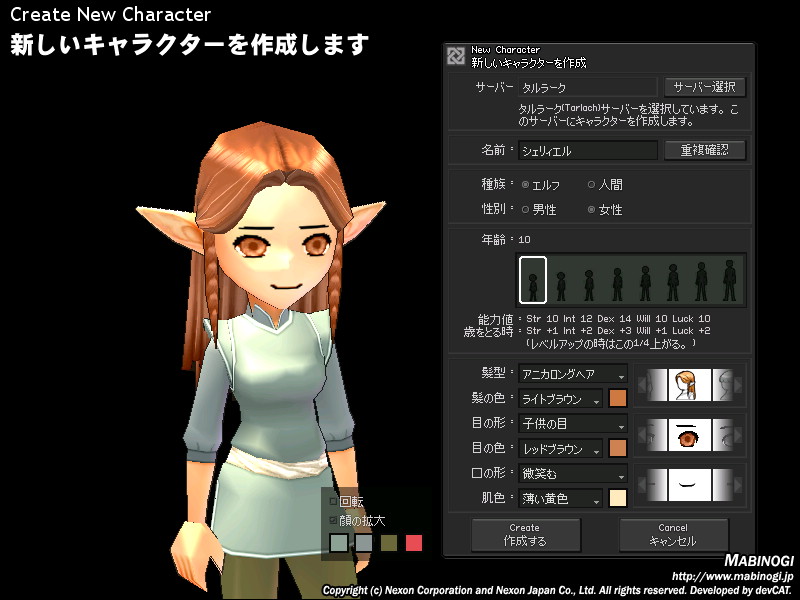Viewport: 800px width, 600px height.
Task: Show the next hairstyle with the right arrow
Action: [738, 385]
